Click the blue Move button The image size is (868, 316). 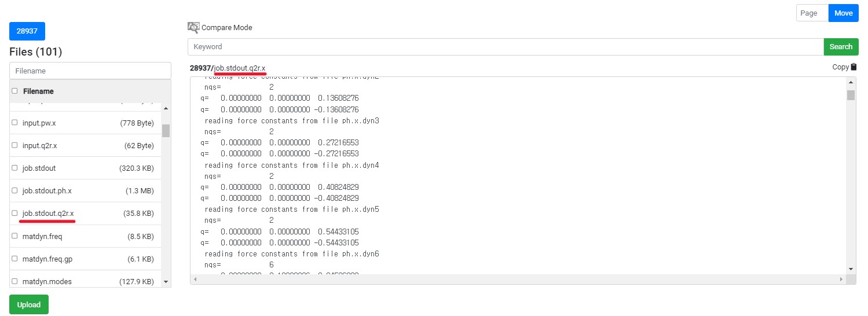[843, 13]
